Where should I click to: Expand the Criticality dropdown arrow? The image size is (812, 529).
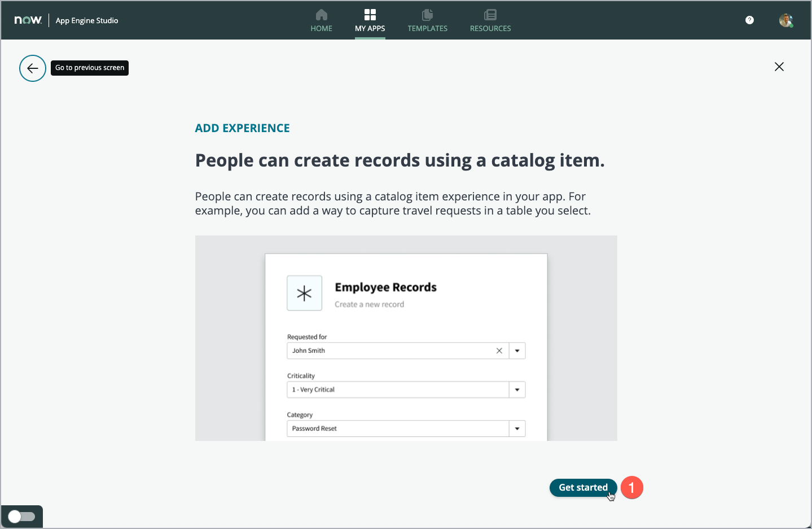coord(517,390)
